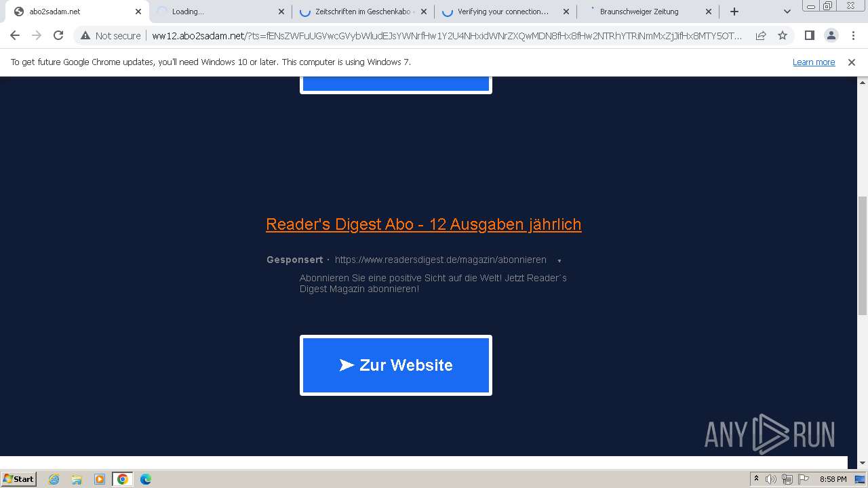Open the volume speaker tray icon

pos(771,479)
